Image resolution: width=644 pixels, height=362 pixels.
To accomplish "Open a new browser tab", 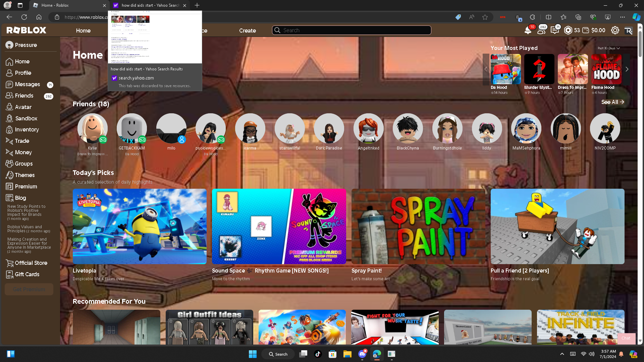I will pos(197,5).
